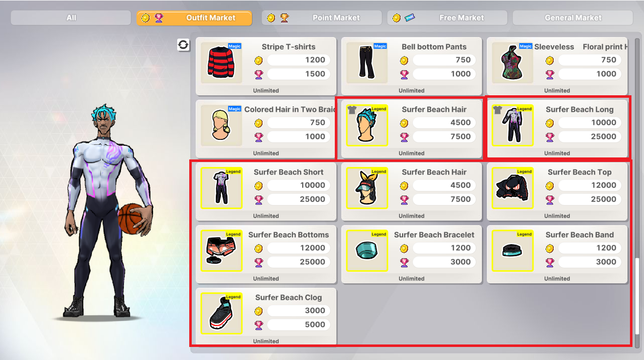Select the Bell bottom Pants thumbnail
Image resolution: width=644 pixels, height=360 pixels.
click(367, 63)
